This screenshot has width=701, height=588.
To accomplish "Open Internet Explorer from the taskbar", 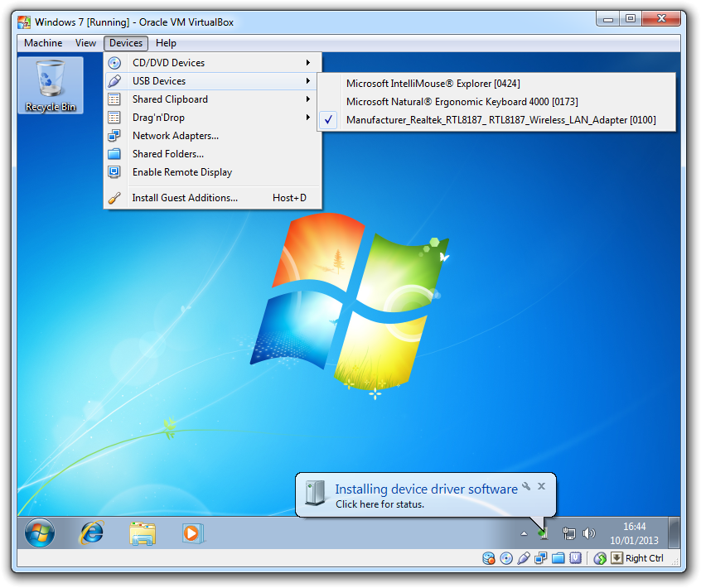I will (91, 533).
